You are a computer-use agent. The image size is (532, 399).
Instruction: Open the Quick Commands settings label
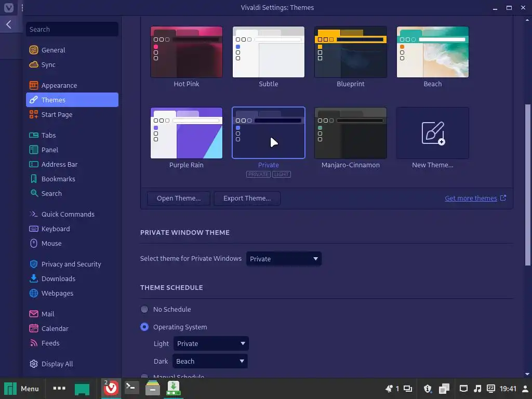pos(68,215)
